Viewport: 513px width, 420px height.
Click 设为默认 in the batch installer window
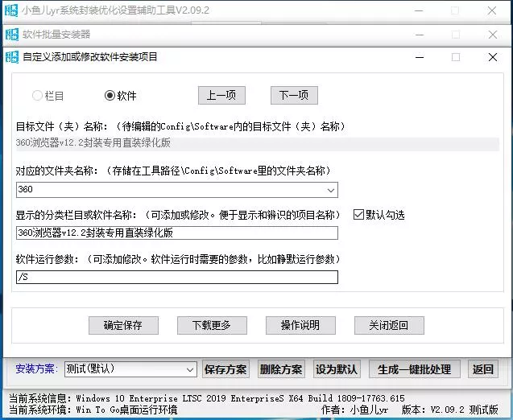point(337,369)
